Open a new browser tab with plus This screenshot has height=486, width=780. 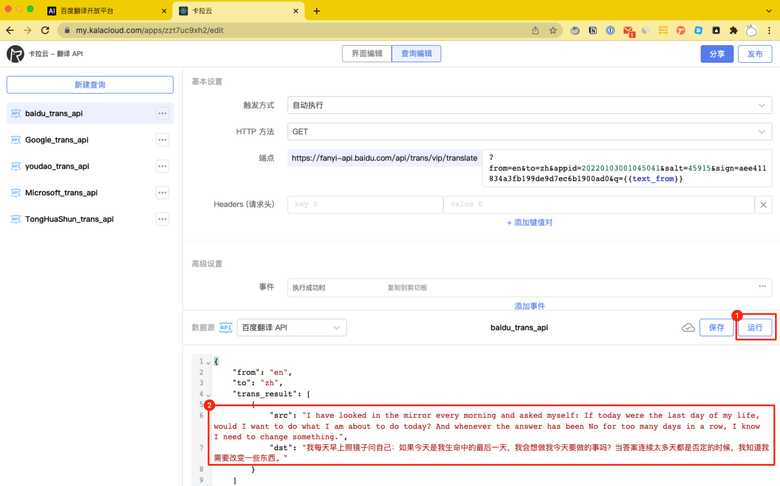[316, 11]
